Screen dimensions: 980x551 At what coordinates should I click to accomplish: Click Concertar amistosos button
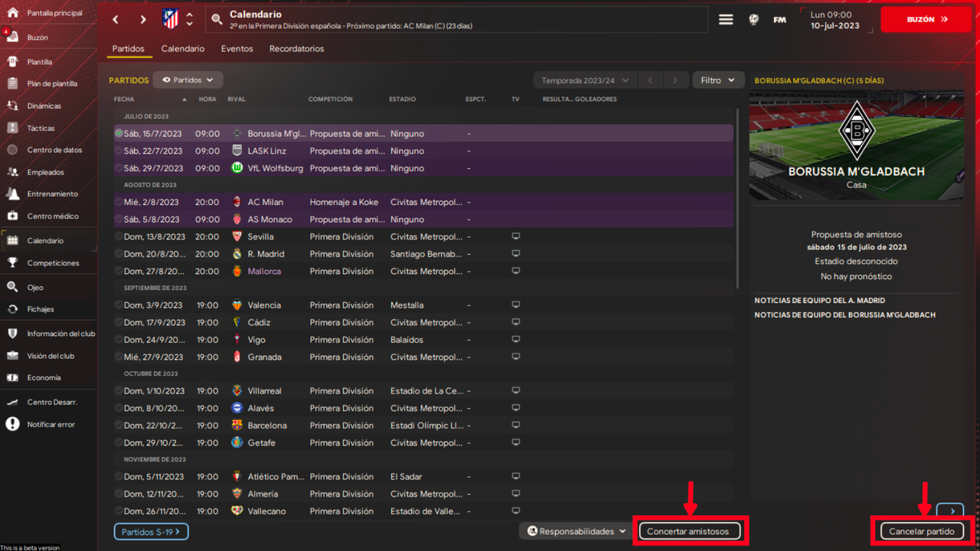pos(690,531)
